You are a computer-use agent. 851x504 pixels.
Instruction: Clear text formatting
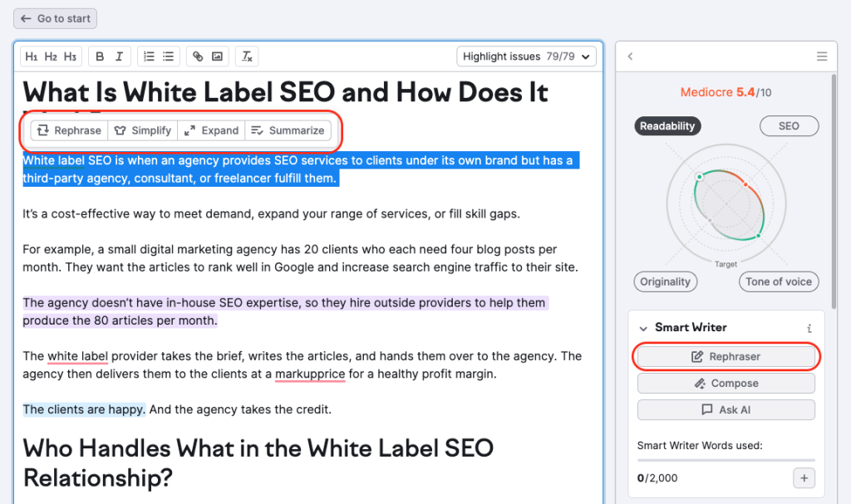(x=247, y=56)
